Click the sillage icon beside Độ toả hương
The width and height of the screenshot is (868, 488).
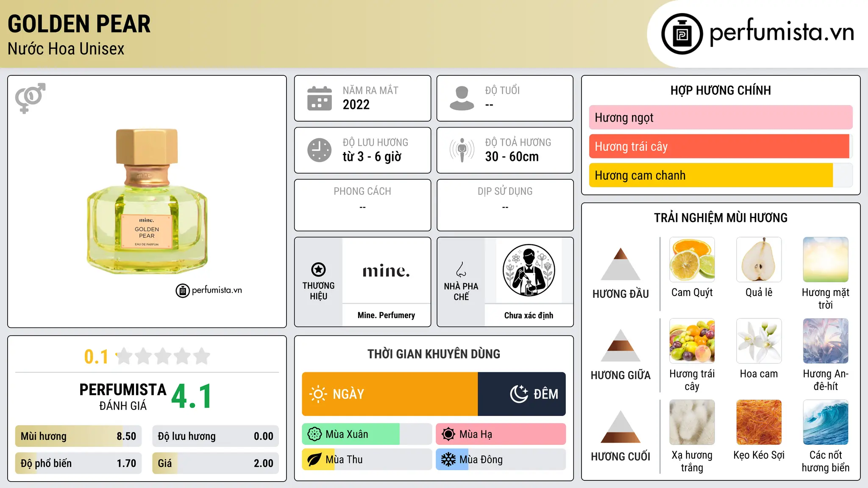tap(462, 150)
